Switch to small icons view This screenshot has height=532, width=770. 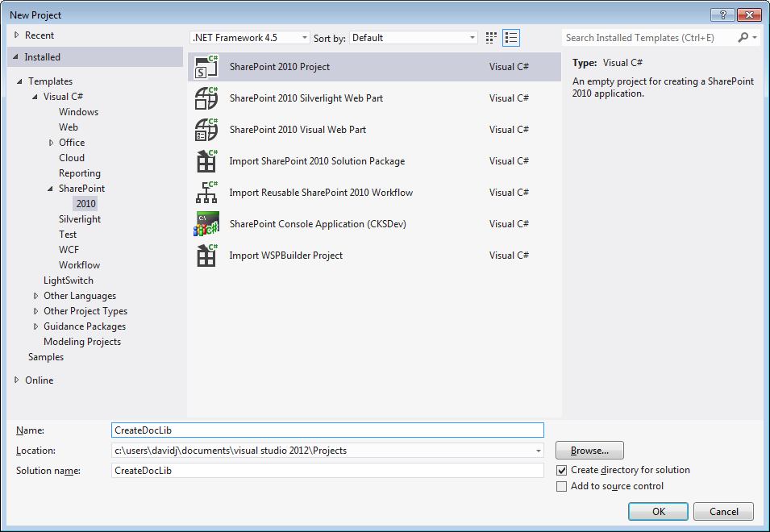(491, 38)
